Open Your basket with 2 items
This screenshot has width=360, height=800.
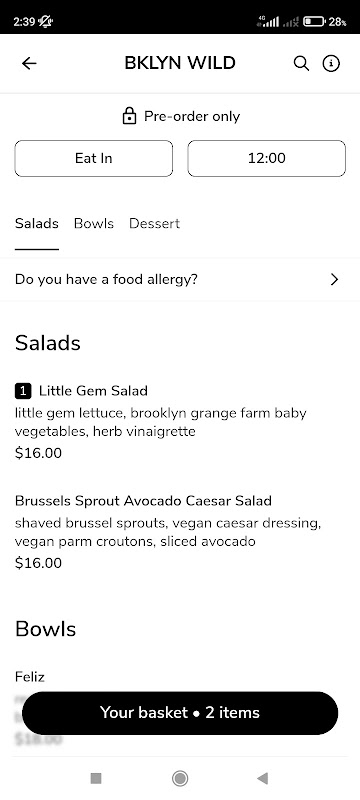tap(180, 713)
